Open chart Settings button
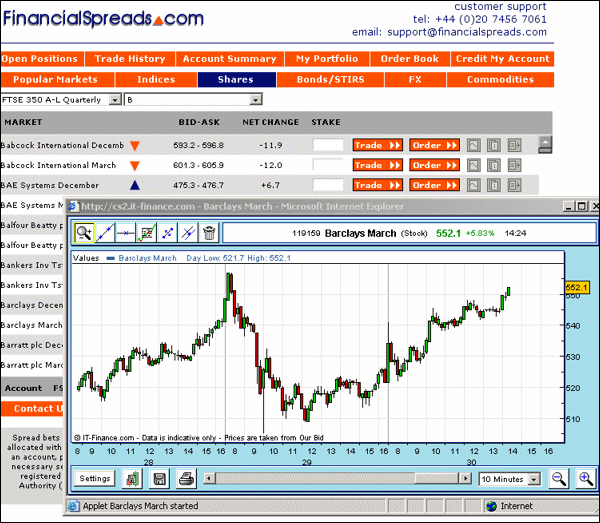The width and height of the screenshot is (600, 523). (95, 479)
